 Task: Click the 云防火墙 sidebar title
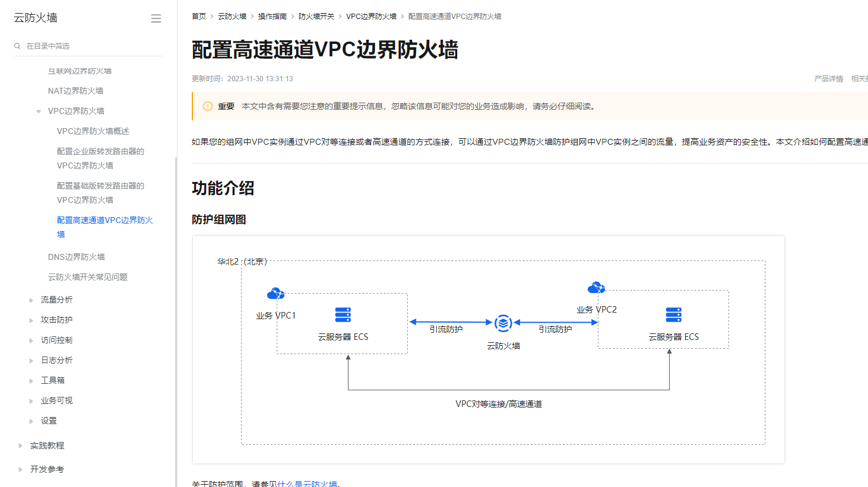point(36,18)
